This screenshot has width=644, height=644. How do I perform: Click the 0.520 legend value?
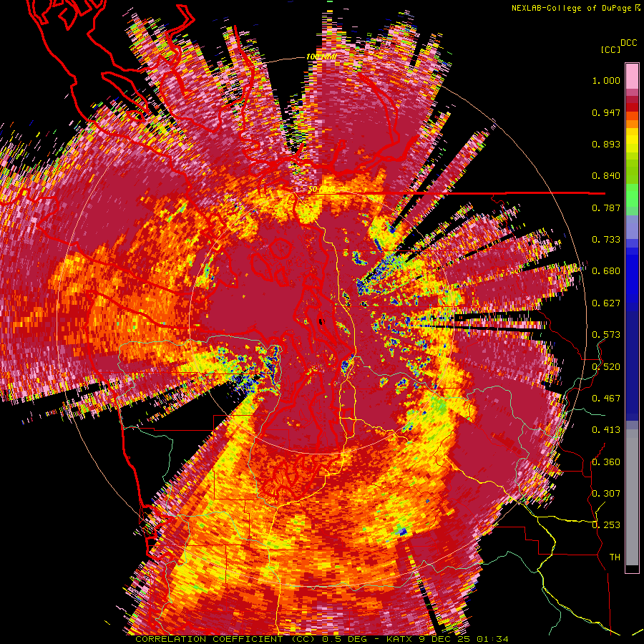(x=606, y=367)
